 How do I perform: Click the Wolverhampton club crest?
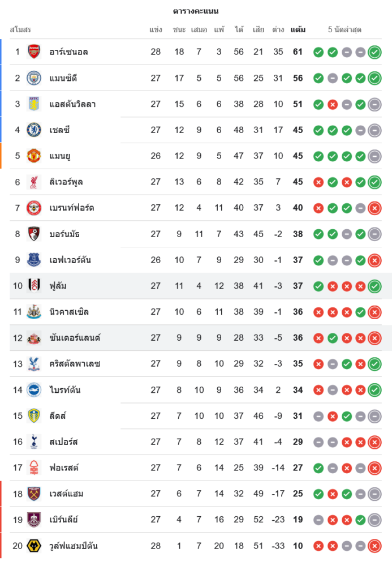[x=34, y=546]
